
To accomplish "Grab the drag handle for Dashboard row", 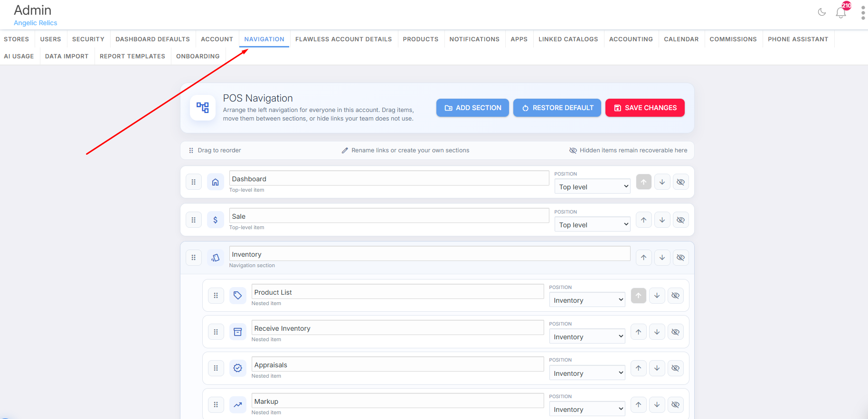I will (194, 182).
